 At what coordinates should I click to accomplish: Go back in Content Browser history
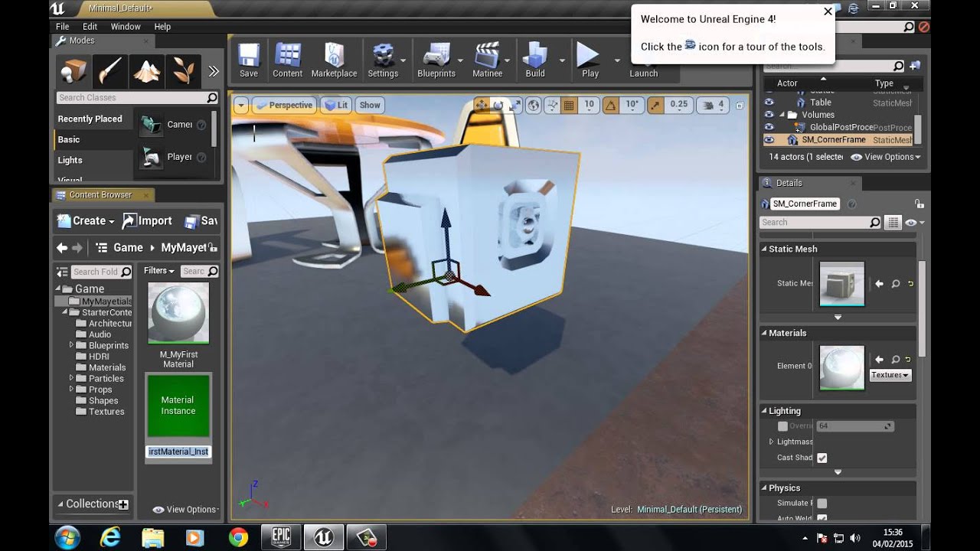pos(62,248)
